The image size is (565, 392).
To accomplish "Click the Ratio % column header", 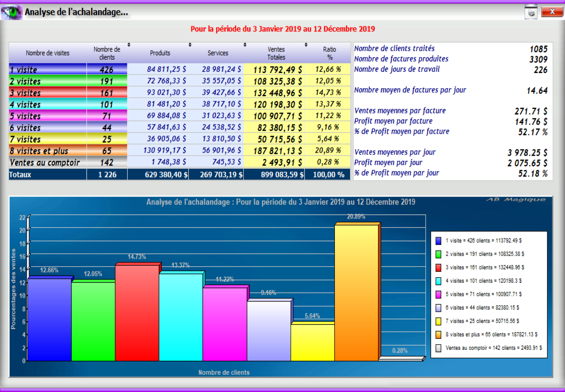I will (x=329, y=53).
